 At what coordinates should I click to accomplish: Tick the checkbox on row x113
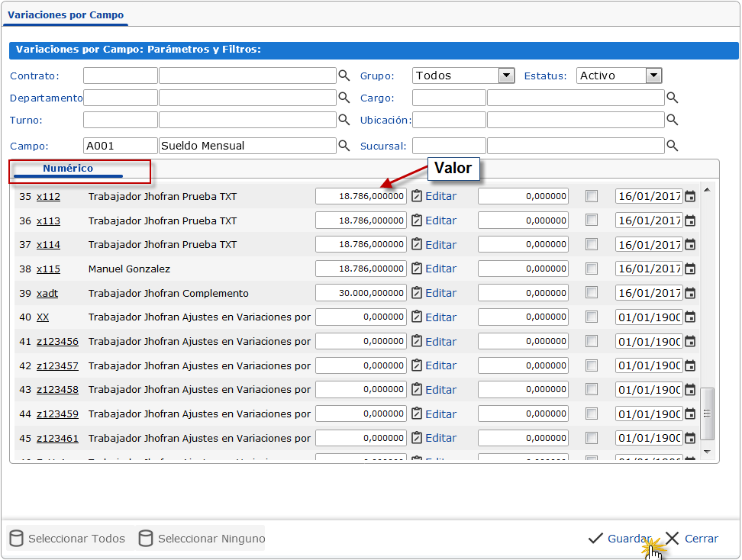tap(592, 220)
